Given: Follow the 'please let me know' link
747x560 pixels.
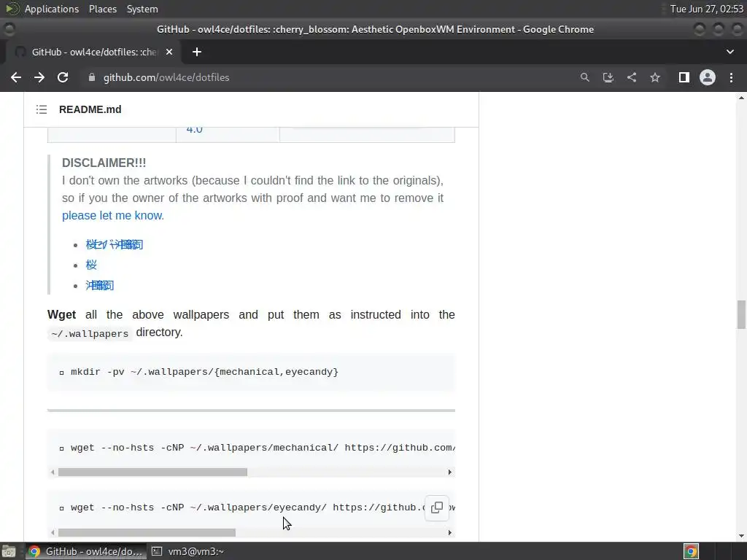Looking at the screenshot, I should pyautogui.click(x=113, y=215).
